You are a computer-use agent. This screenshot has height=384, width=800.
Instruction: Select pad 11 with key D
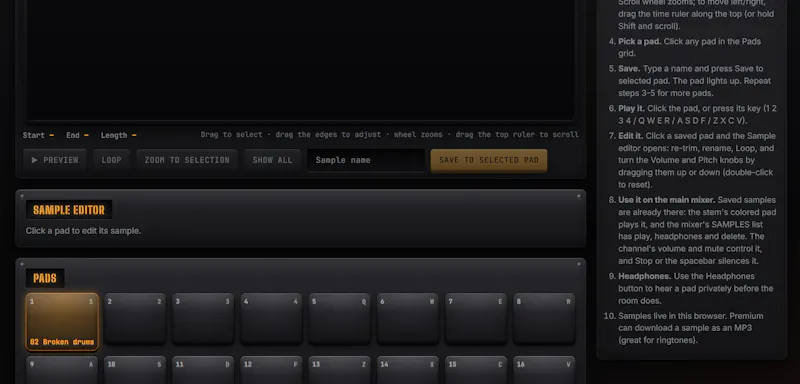click(x=203, y=370)
